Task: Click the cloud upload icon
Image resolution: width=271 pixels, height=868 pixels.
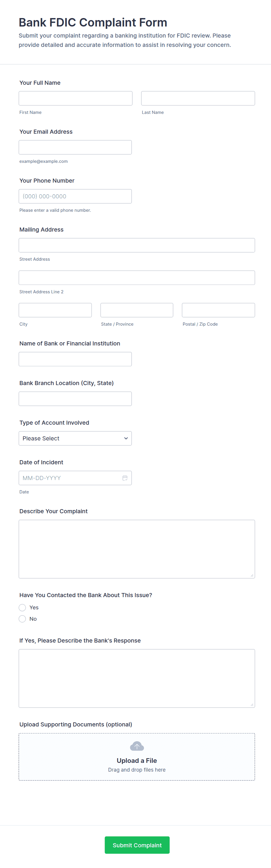Action: tap(136, 746)
